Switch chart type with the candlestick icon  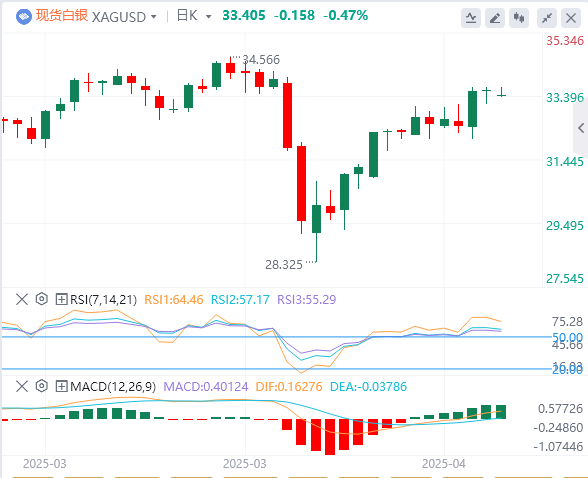[519, 18]
